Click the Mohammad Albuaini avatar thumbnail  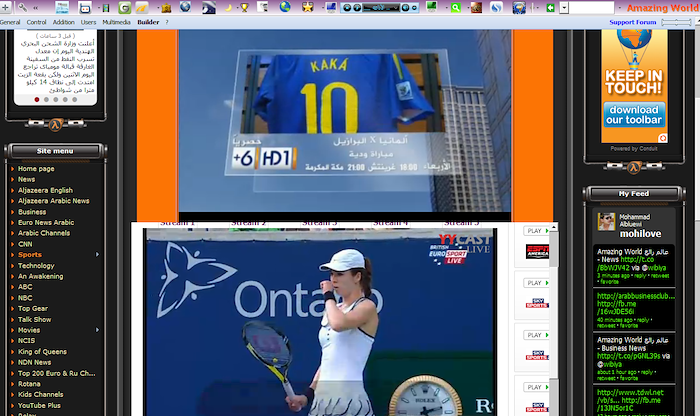(x=606, y=222)
